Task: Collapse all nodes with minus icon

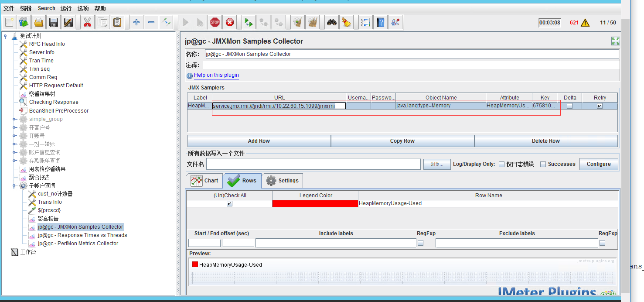Action: coord(151,22)
